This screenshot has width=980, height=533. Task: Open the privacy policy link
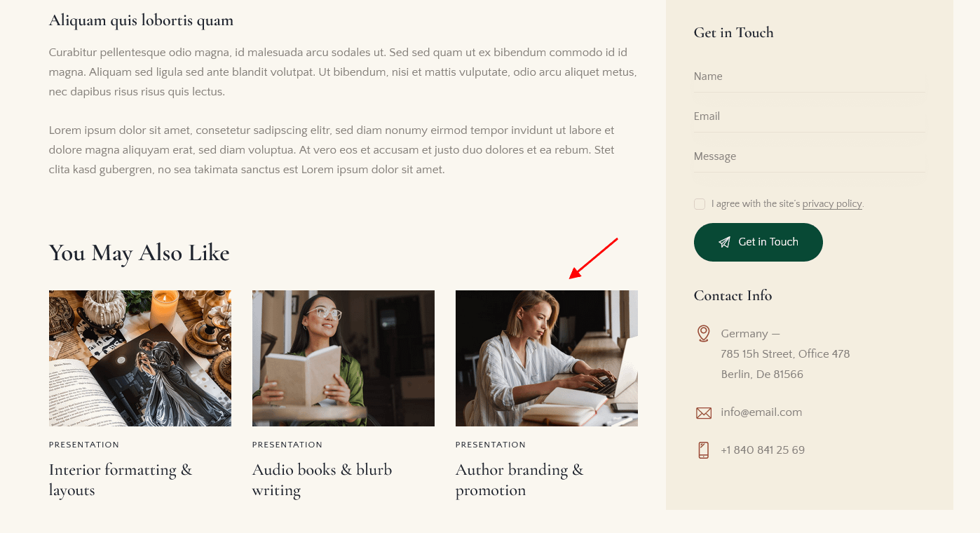click(832, 204)
